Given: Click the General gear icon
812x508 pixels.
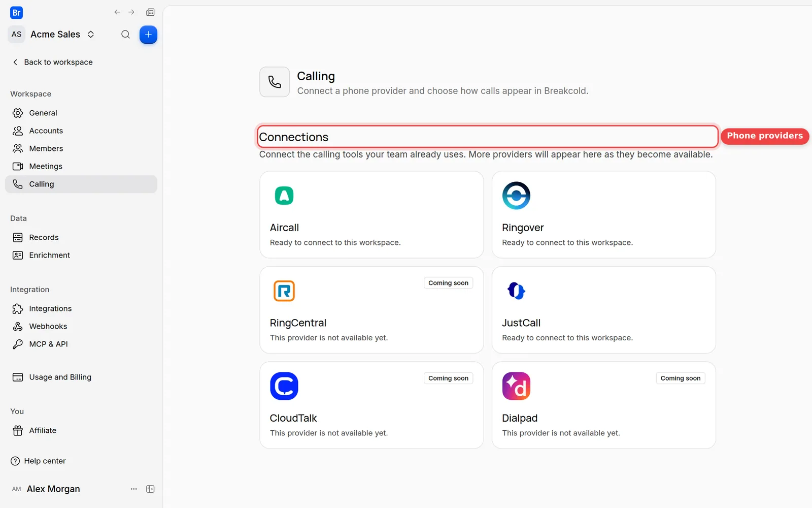Looking at the screenshot, I should [18, 113].
